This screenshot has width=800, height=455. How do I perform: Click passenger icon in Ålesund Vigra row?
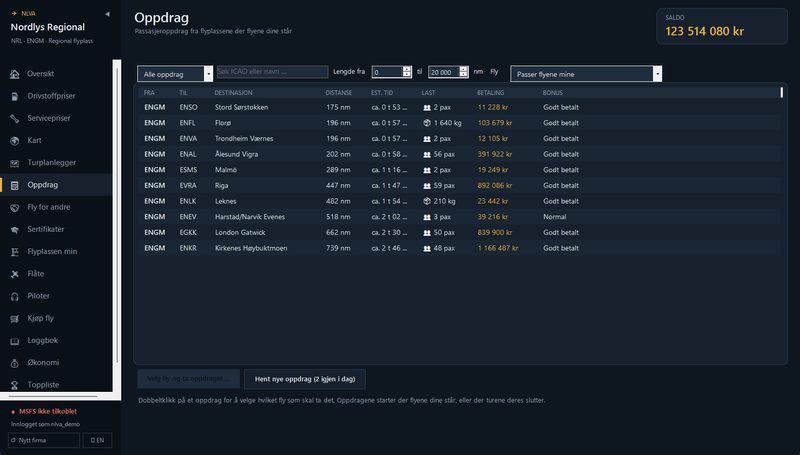(x=427, y=155)
